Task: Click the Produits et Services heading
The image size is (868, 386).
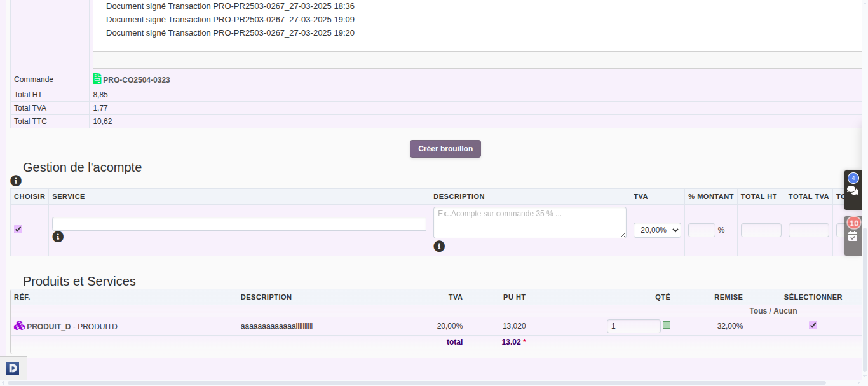Action: coord(79,281)
